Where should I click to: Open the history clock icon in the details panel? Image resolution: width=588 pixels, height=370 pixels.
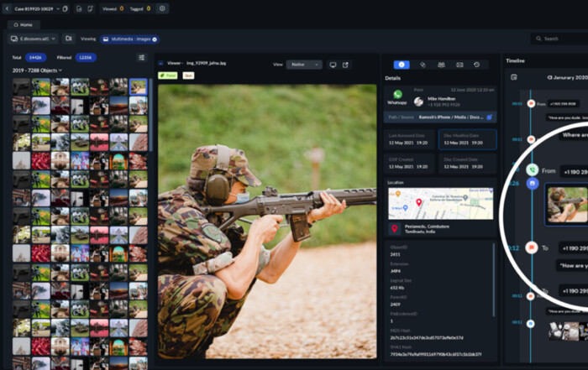(477, 65)
